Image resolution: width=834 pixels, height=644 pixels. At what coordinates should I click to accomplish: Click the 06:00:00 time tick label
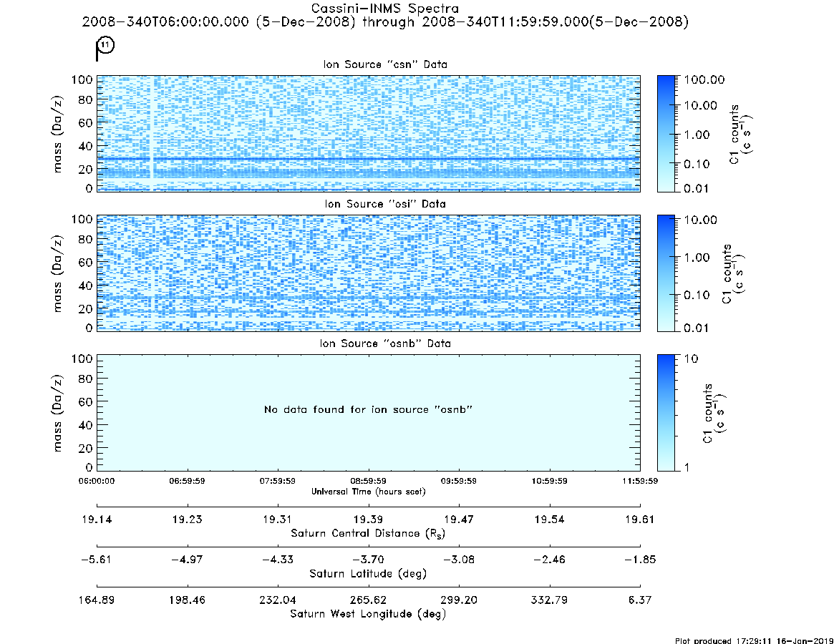[97, 481]
